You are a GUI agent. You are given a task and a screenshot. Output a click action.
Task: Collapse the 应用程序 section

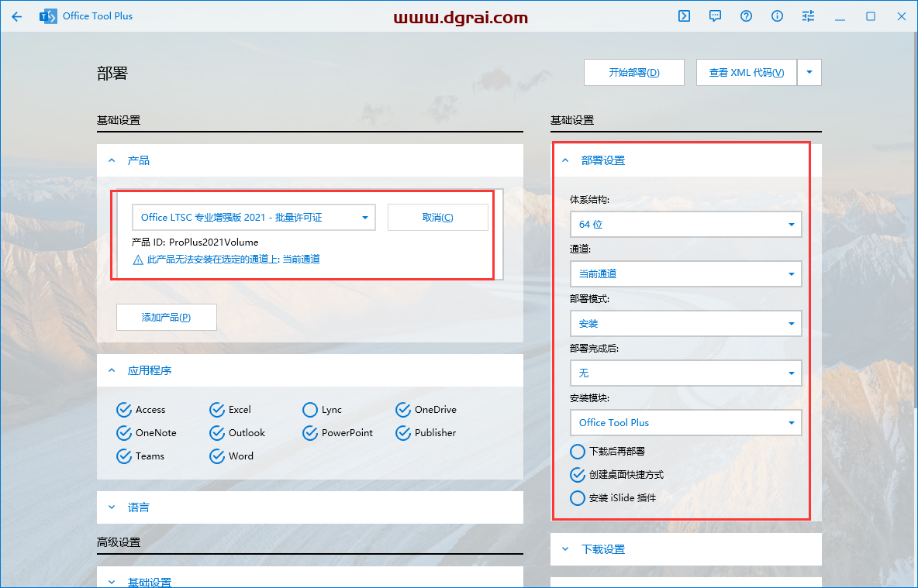pos(112,370)
